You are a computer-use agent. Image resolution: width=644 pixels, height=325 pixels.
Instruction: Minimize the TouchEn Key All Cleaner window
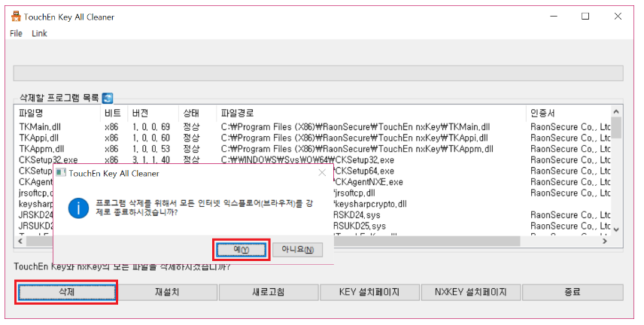pyautogui.click(x=554, y=17)
